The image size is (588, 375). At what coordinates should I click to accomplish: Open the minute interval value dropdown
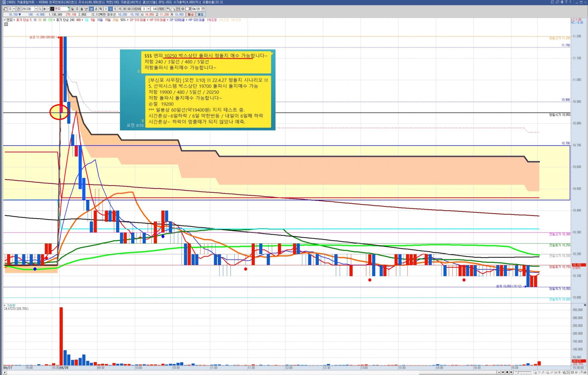point(149,9)
